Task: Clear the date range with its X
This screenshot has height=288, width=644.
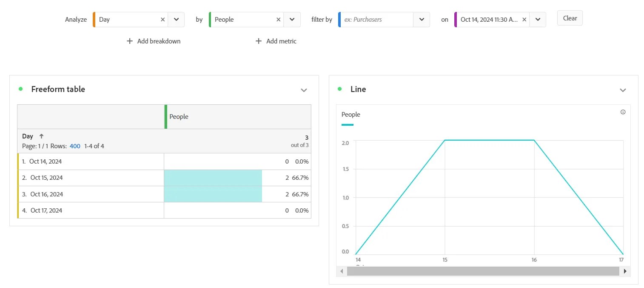Action: 524,20
